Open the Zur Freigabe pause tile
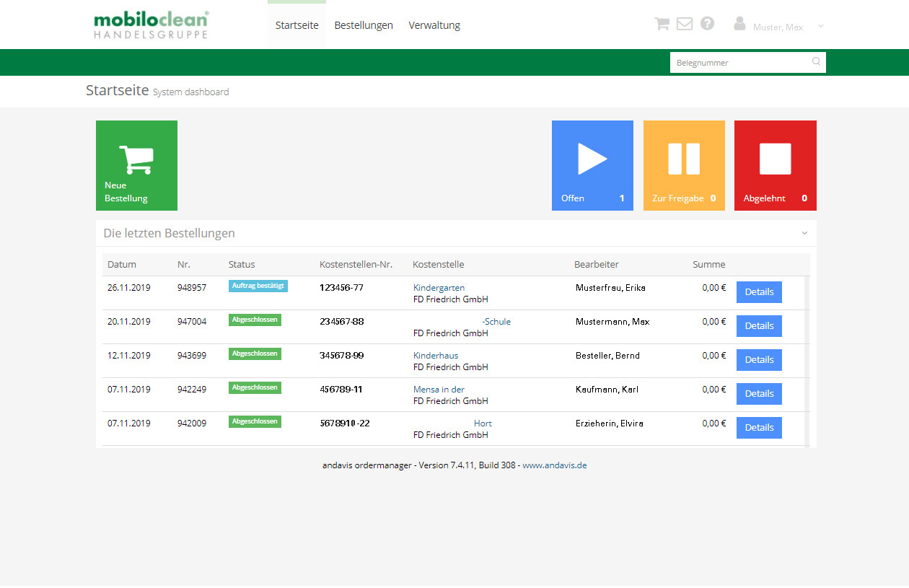The height and width of the screenshot is (588, 909). (683, 165)
